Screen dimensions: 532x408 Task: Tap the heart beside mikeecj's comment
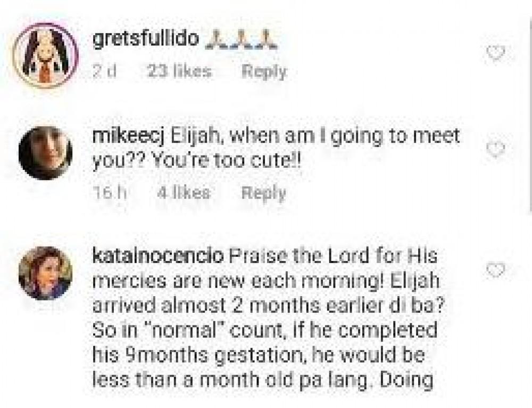tap(495, 150)
